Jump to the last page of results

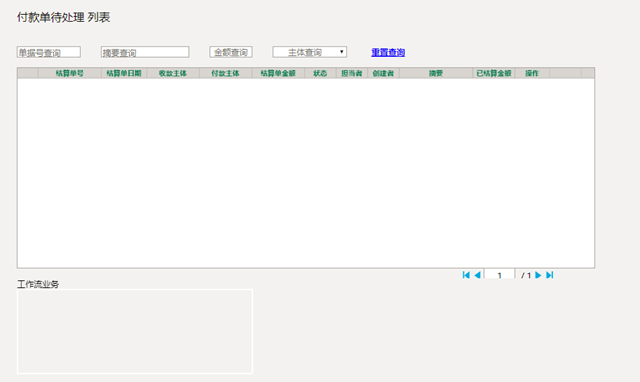pyautogui.click(x=549, y=275)
